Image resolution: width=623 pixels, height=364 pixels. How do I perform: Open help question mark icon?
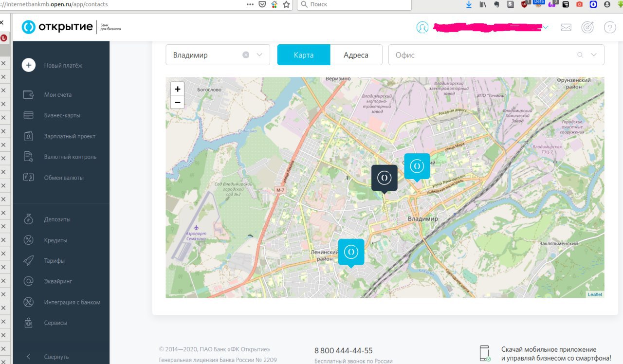[x=610, y=28]
